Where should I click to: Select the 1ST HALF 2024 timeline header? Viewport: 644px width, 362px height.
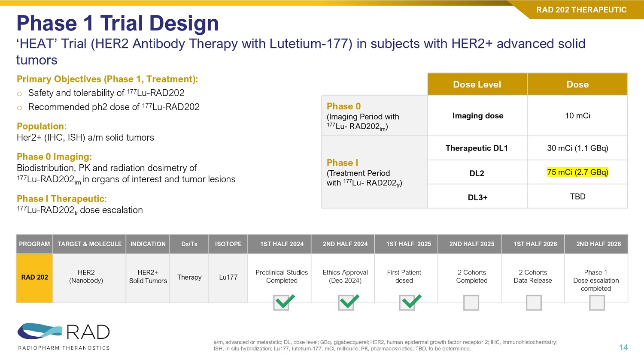282,244
